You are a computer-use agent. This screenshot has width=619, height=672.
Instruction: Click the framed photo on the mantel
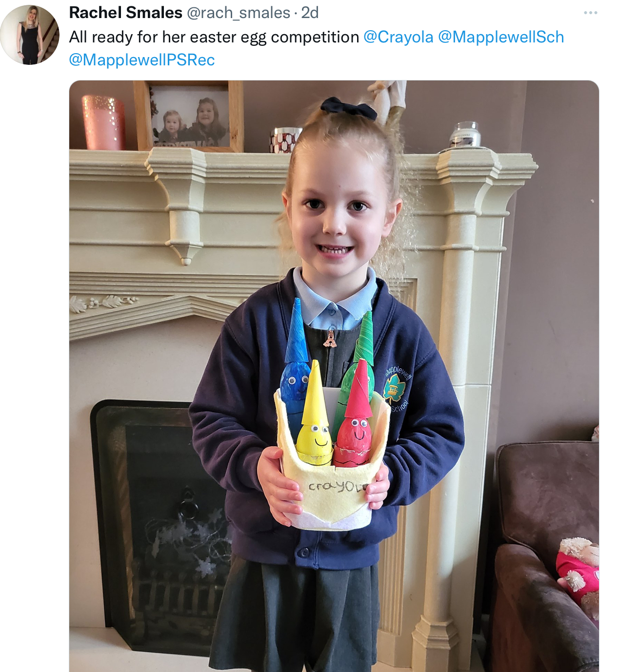[188, 116]
